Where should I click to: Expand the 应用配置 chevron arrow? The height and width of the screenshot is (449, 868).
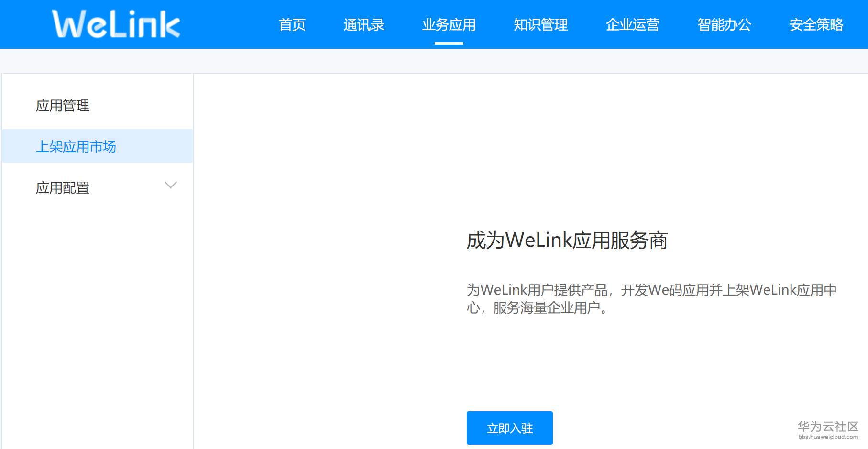[x=171, y=185]
